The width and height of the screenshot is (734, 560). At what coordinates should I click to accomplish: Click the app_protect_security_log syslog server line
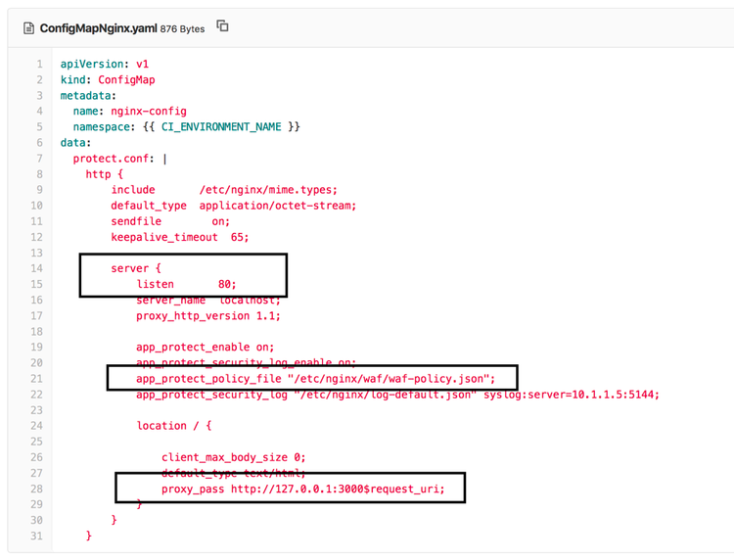(x=398, y=395)
